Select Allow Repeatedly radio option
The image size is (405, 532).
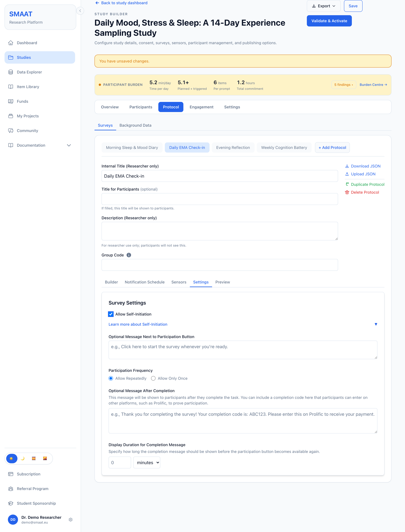tap(111, 378)
